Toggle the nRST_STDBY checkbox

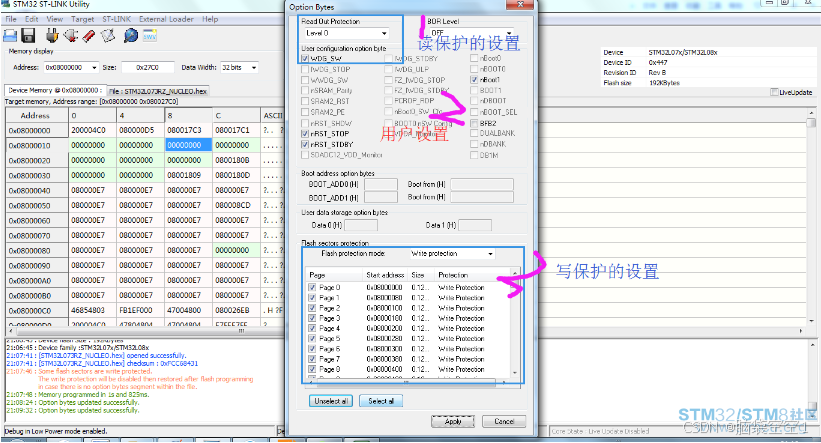(x=305, y=145)
